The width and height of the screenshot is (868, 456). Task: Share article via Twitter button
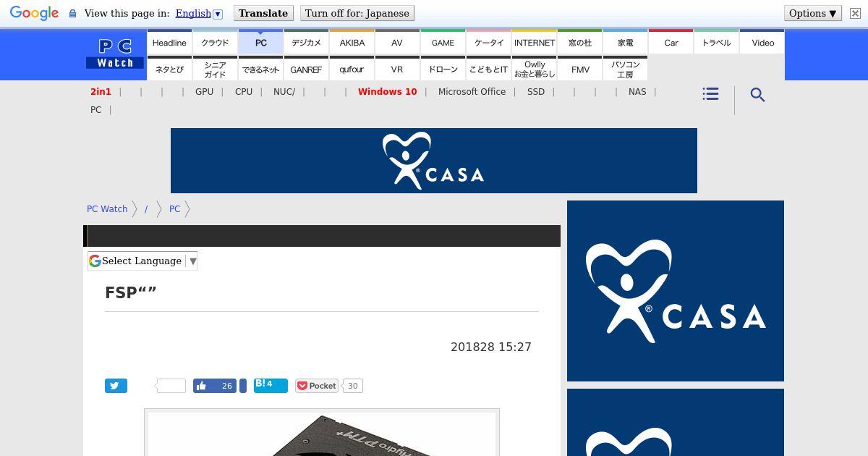pyautogui.click(x=116, y=386)
